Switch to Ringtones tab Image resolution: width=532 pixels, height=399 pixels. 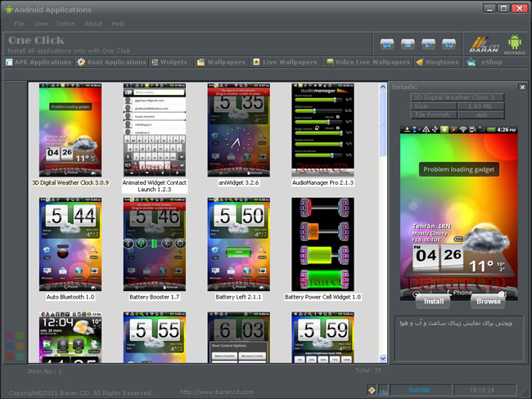point(438,62)
